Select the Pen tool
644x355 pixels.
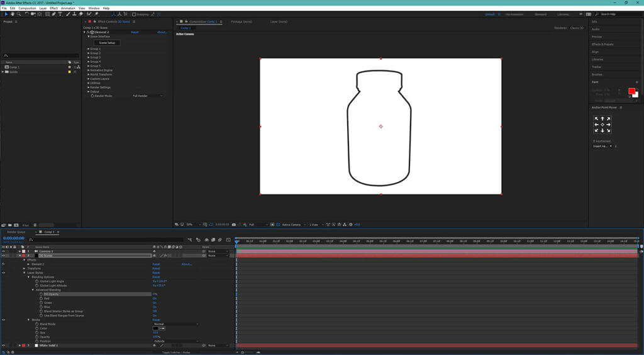tap(53, 14)
